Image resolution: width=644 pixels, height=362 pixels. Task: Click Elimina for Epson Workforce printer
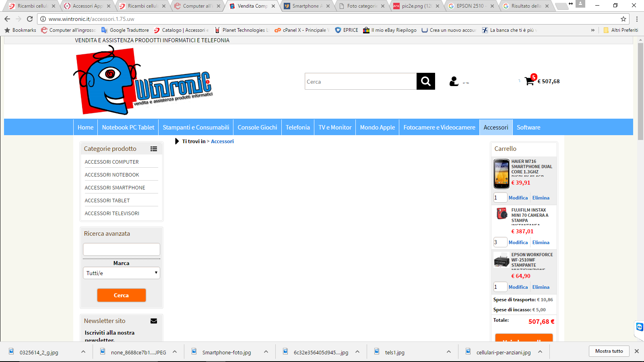541,287
